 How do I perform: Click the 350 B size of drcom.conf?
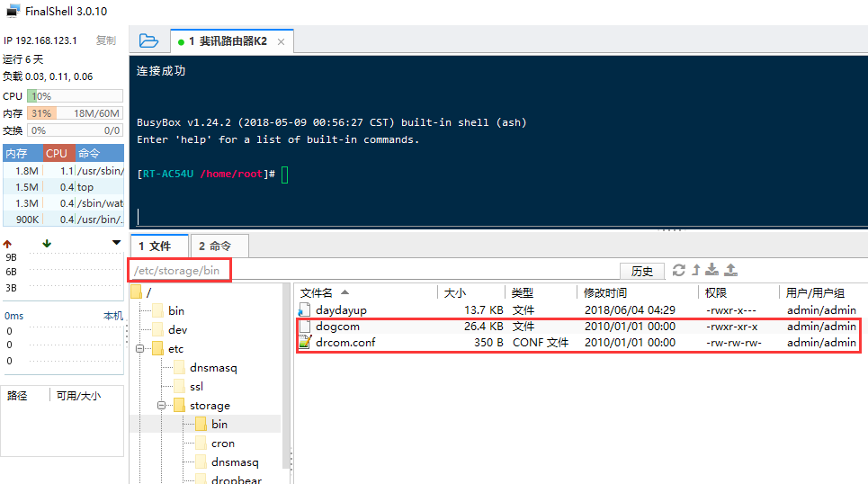pyautogui.click(x=488, y=343)
